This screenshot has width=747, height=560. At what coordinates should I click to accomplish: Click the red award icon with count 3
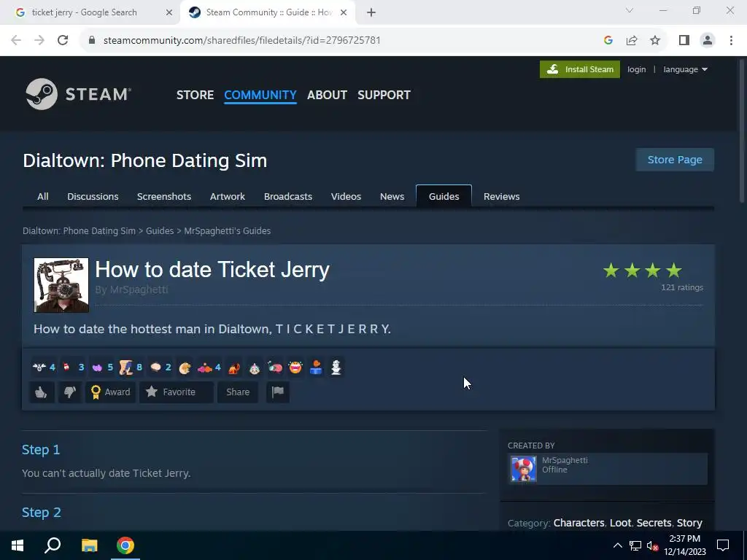pos(73,367)
